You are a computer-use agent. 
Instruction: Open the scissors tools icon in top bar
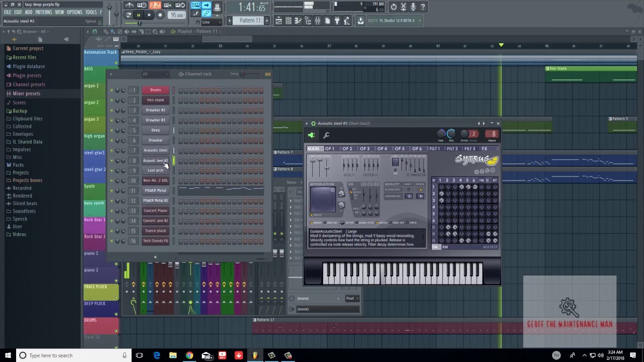pyautogui.click(x=404, y=7)
